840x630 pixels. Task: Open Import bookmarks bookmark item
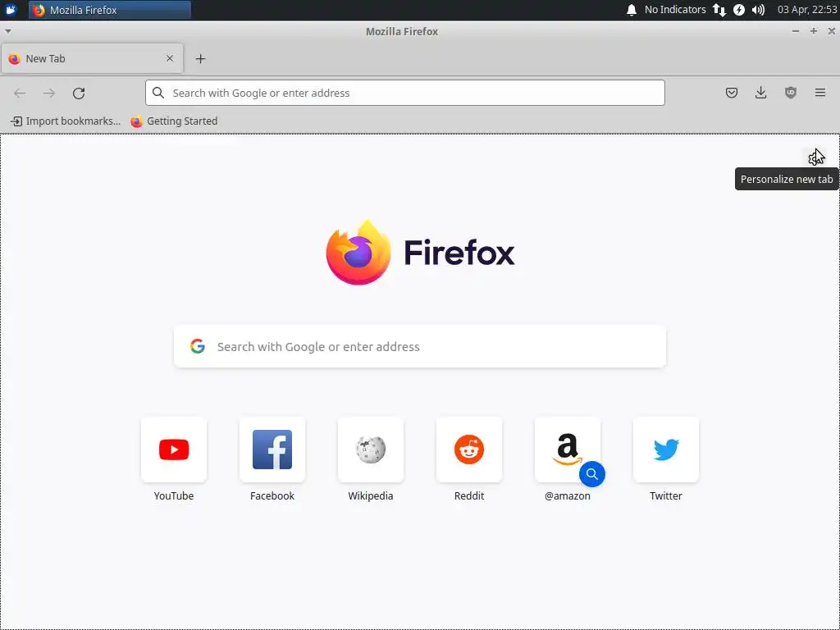pos(66,121)
